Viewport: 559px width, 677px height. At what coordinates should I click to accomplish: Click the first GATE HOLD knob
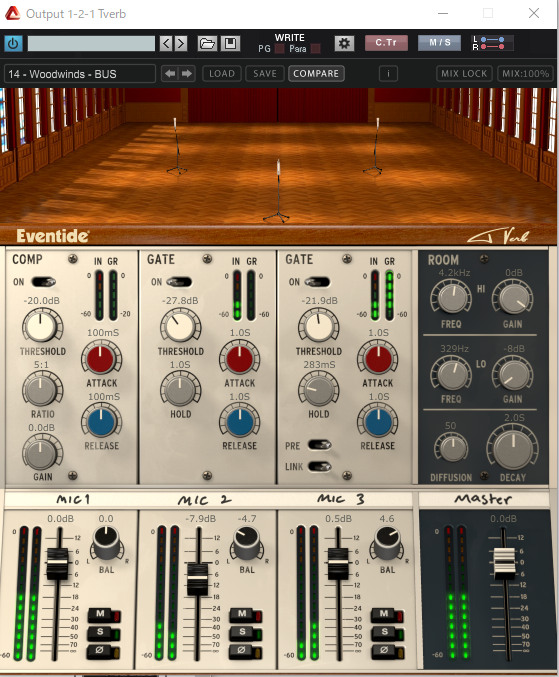(180, 389)
